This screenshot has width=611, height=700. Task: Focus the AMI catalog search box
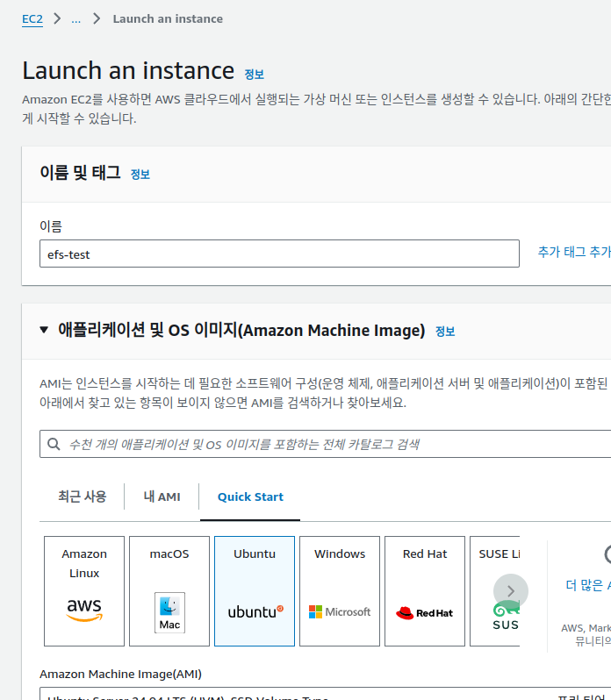click(334, 445)
